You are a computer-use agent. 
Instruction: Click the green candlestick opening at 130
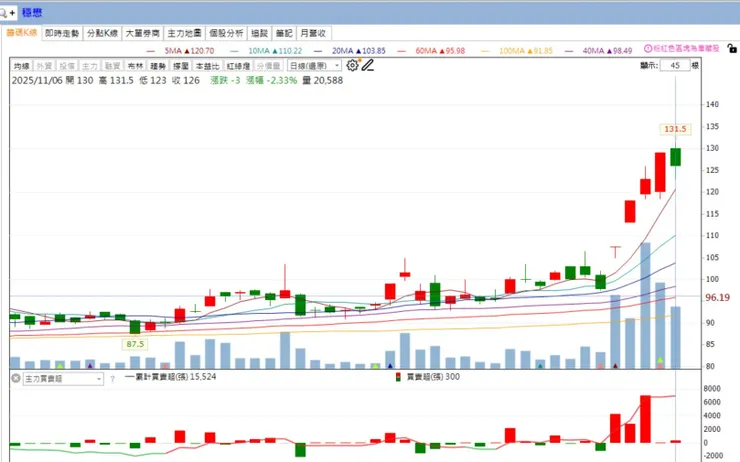(675, 157)
